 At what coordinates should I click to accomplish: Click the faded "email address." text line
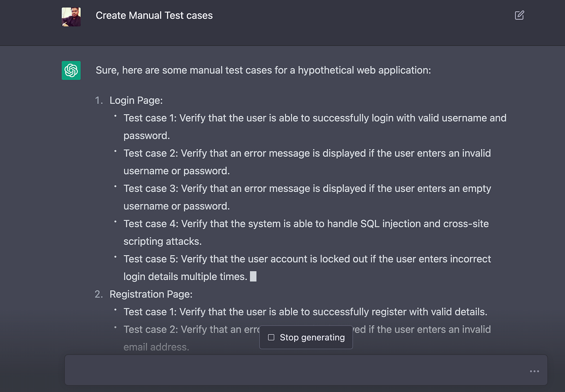tap(156, 347)
